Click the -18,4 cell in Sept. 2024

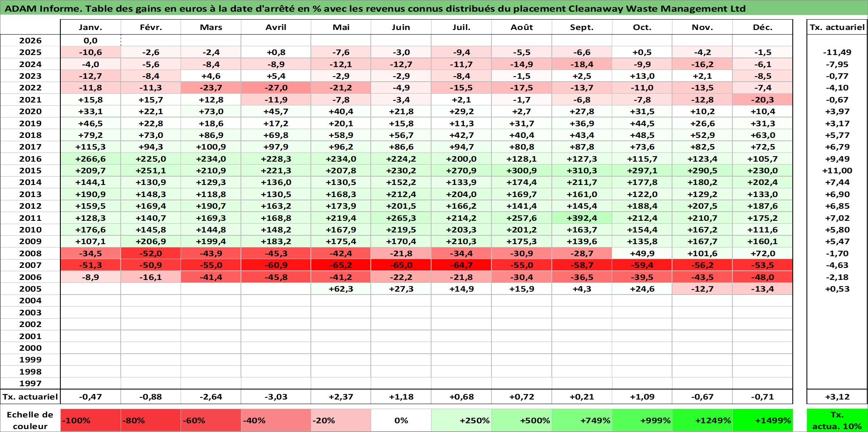pyautogui.click(x=582, y=64)
